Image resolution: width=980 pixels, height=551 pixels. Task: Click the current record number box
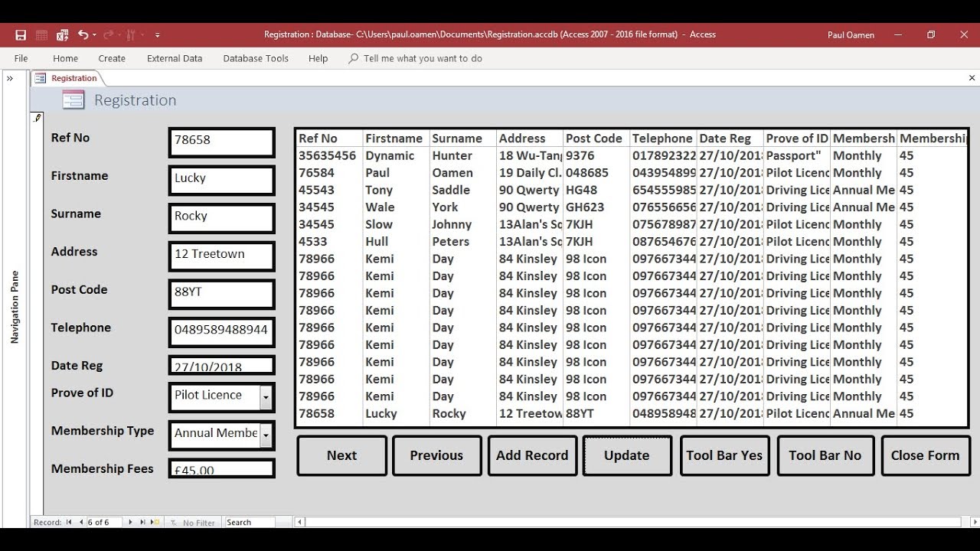104,522
